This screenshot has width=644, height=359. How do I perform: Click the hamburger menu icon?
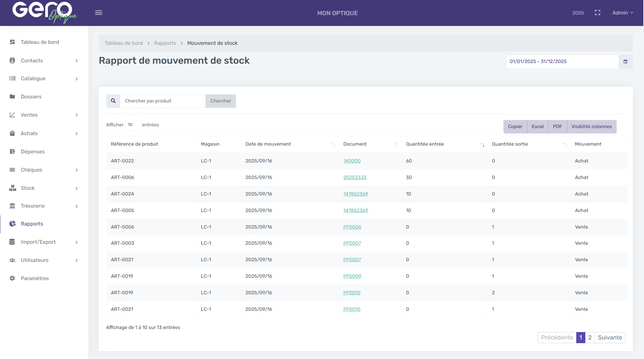(98, 12)
